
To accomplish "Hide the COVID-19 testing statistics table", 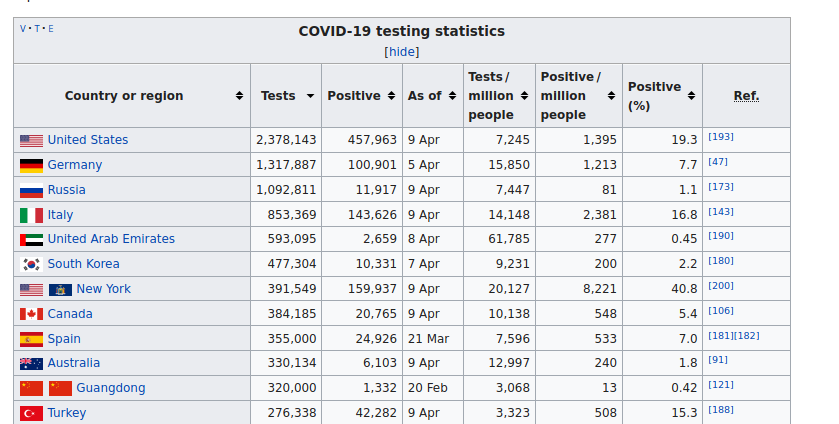I will click(402, 52).
